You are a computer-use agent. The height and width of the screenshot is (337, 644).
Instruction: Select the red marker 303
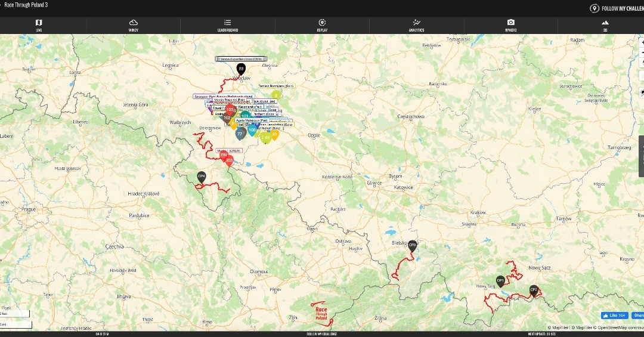click(x=229, y=161)
